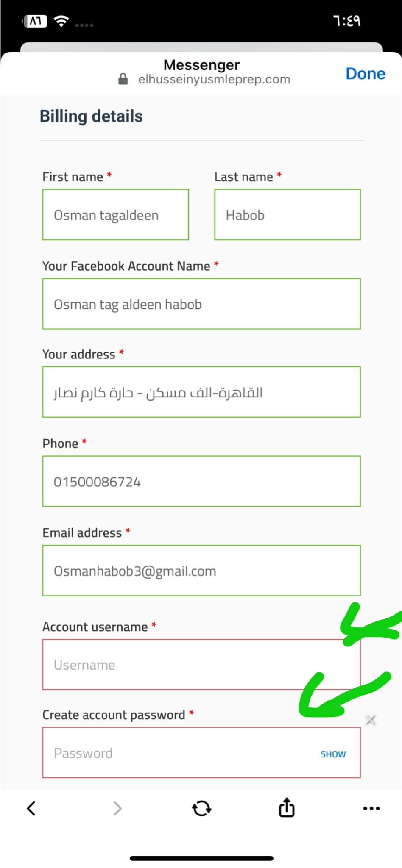Go back with the browser back arrow
The width and height of the screenshot is (402, 868).
click(31, 808)
